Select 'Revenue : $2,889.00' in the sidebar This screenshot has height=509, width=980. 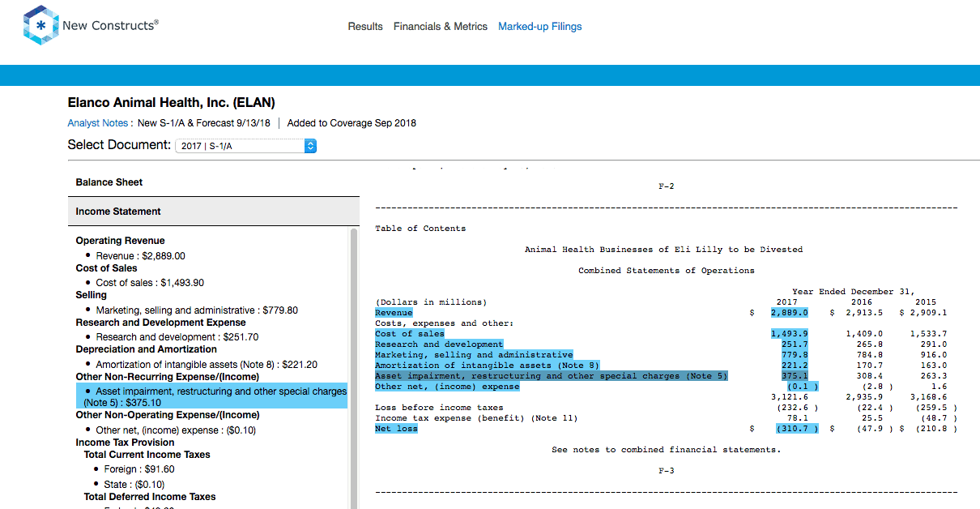pyautogui.click(x=140, y=255)
